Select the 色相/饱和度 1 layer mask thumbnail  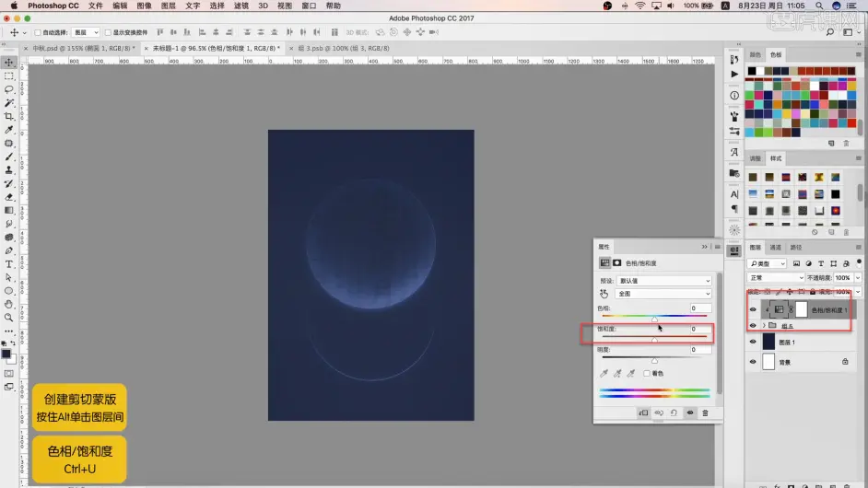pos(801,310)
